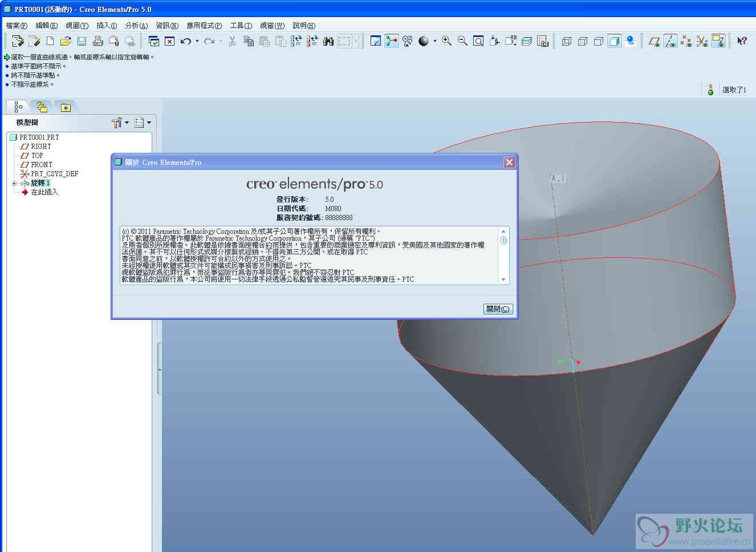Screen dimensions: 756x552
Task: Click the 關閉(C) button in about dialog
Action: click(498, 309)
